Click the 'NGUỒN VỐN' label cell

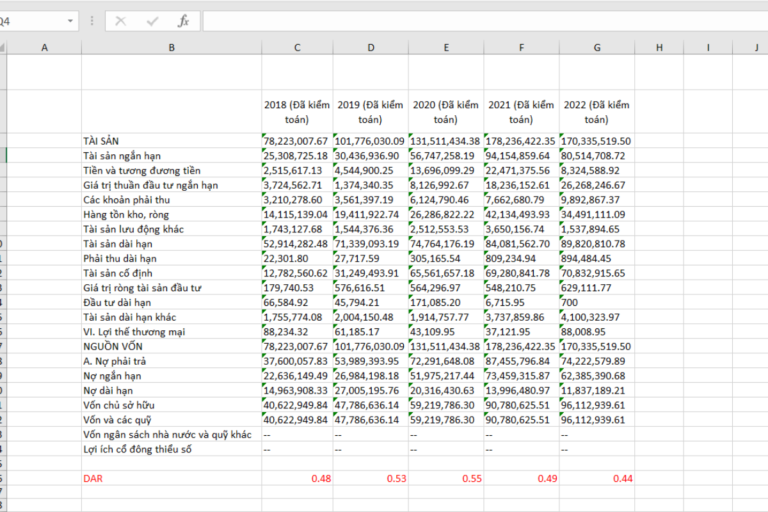113,346
